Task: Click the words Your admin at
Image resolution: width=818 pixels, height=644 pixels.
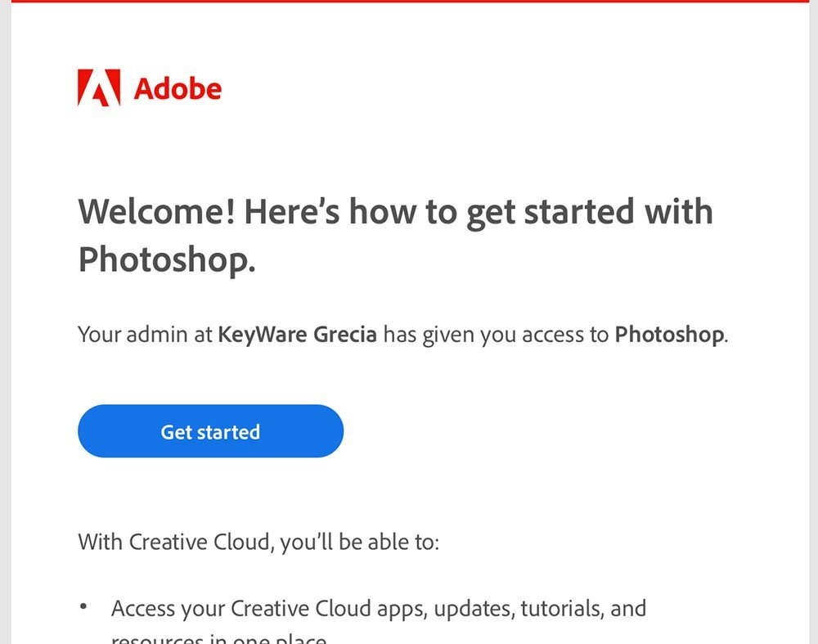Action: click(x=145, y=335)
